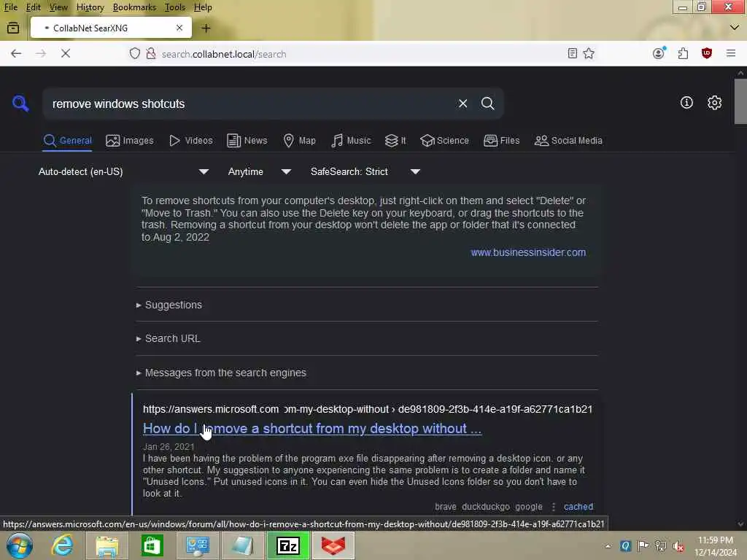This screenshot has width=747, height=560.
Task: Switch to Music search category
Action: 351,141
